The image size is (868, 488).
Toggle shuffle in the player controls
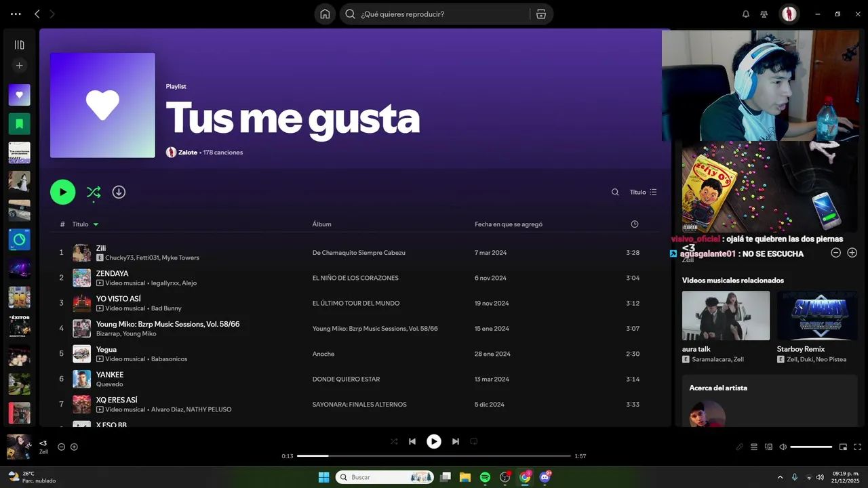pos(394,441)
